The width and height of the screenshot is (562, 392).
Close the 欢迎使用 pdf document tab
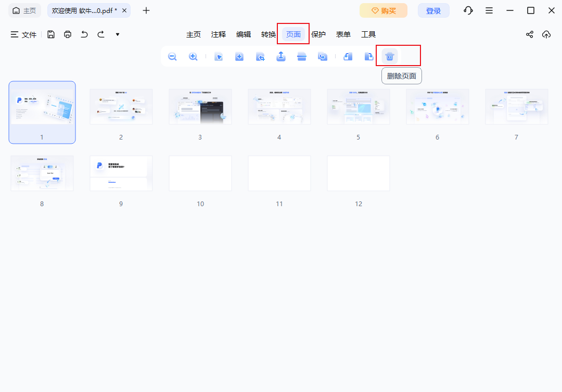(124, 10)
